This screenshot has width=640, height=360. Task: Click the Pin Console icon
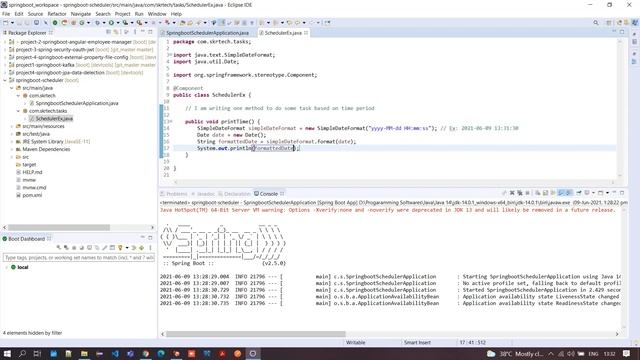pyautogui.click(x=579, y=193)
